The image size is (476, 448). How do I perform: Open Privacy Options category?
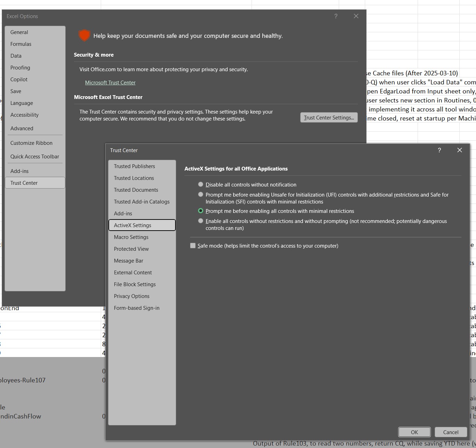131,296
